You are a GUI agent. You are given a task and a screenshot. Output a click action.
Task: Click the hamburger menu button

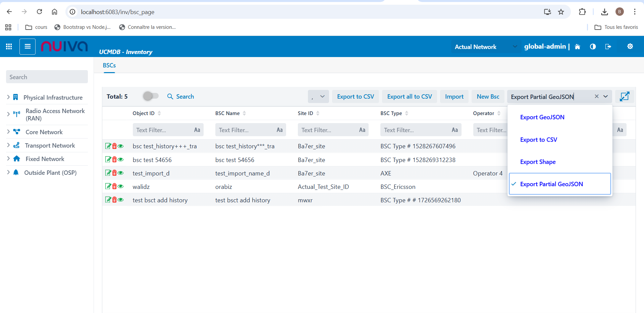[x=28, y=47]
